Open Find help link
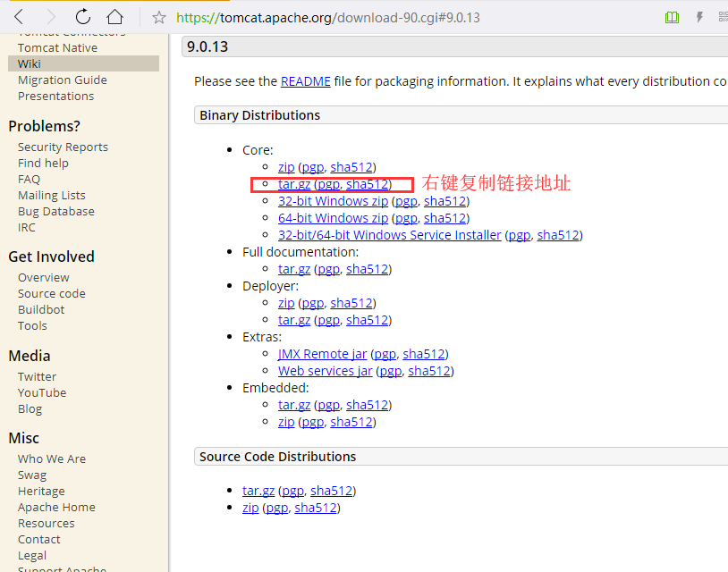Screen dimensions: 728x572 [43, 164]
